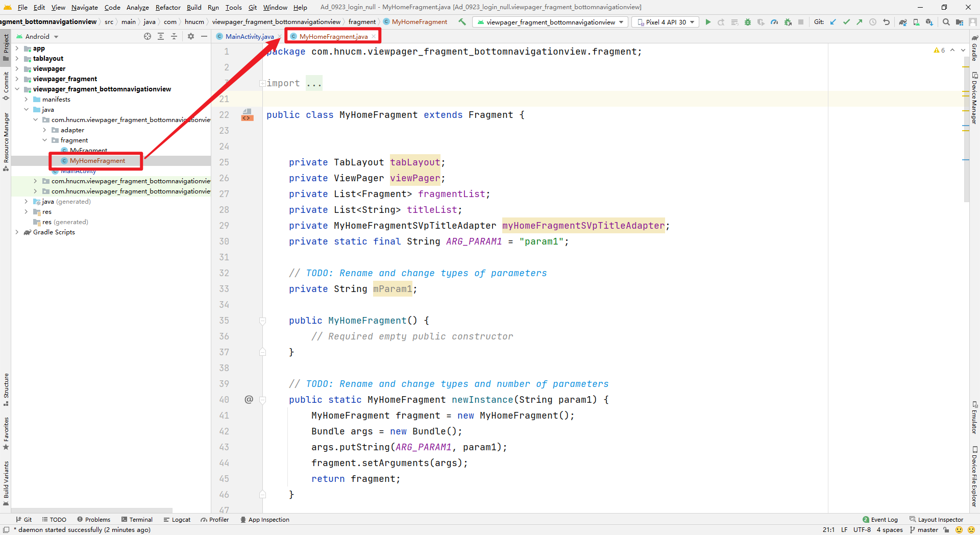Viewport: 980px width, 535px height.
Task: Toggle the Build Variants tool window
Action: (x=6, y=483)
